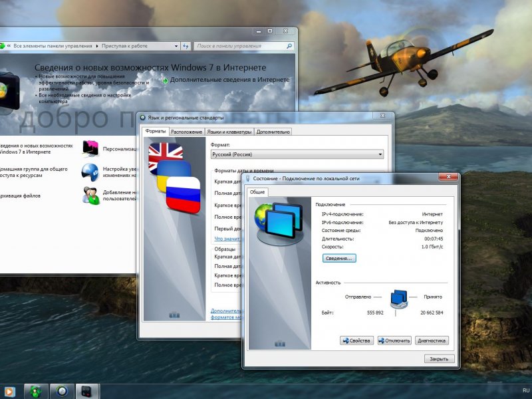Open the add users icon with two people

(90, 196)
